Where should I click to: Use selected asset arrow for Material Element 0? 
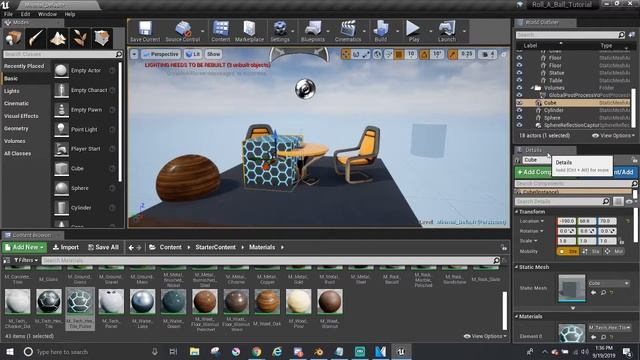[593, 337]
